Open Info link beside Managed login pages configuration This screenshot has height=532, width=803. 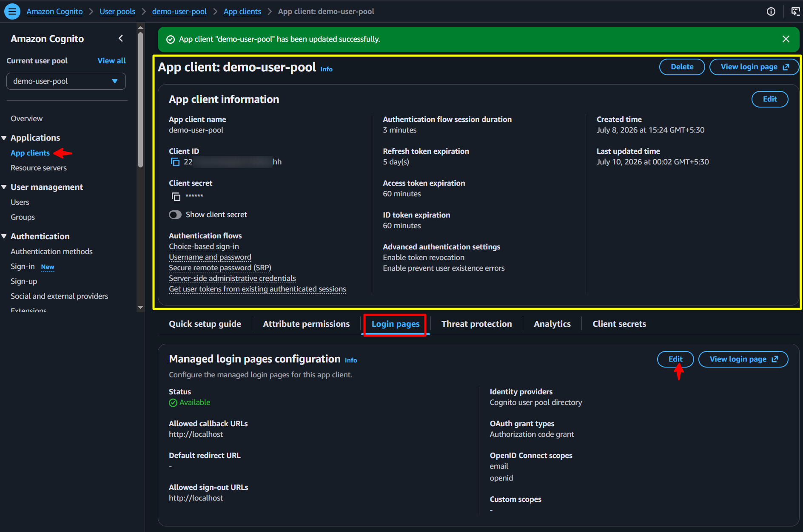point(350,360)
